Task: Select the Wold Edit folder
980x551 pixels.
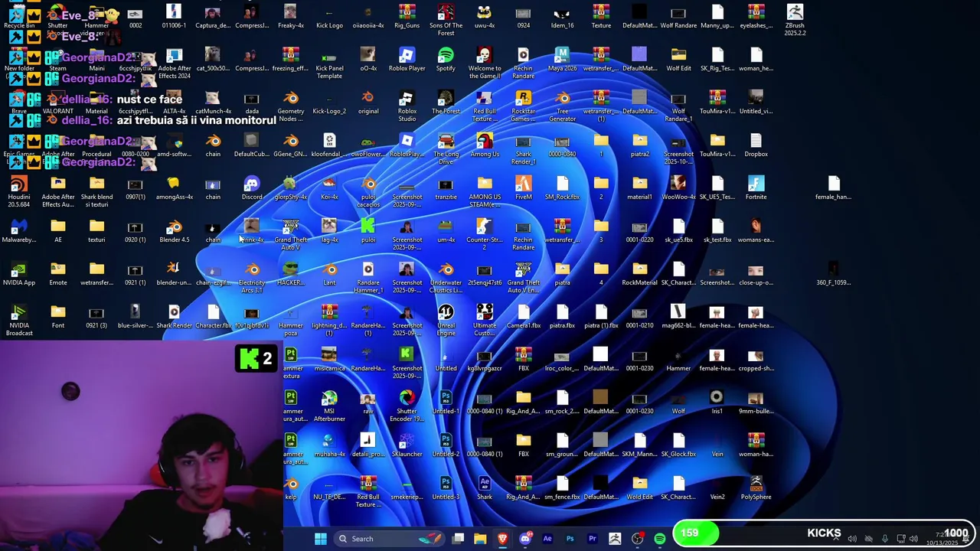Action: (x=639, y=488)
